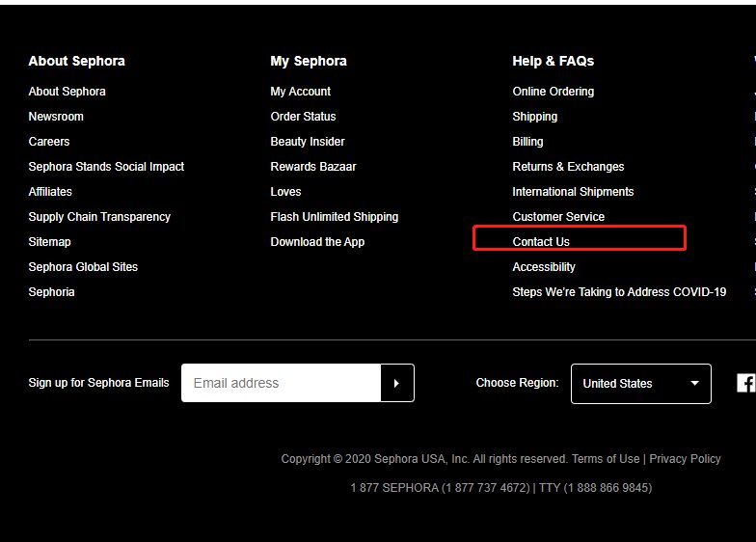Select the My Sephora column heading
This screenshot has width=756, height=542.
309,62
